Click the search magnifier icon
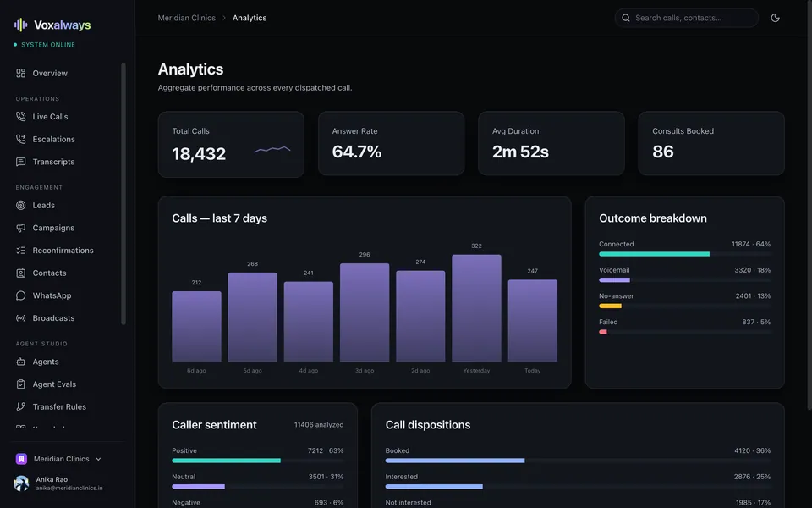 pyautogui.click(x=626, y=18)
